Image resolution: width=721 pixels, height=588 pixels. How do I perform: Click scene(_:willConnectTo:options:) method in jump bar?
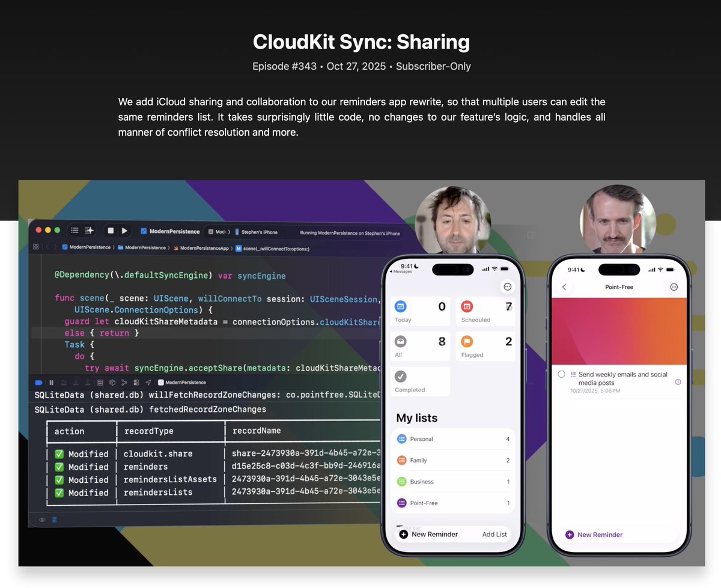(x=272, y=247)
